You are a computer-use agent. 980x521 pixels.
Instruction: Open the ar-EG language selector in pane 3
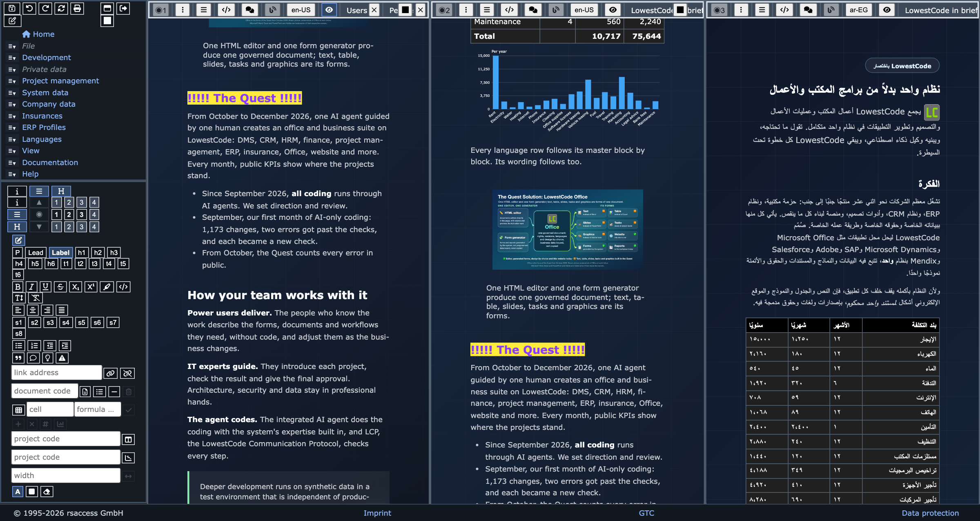(x=858, y=10)
